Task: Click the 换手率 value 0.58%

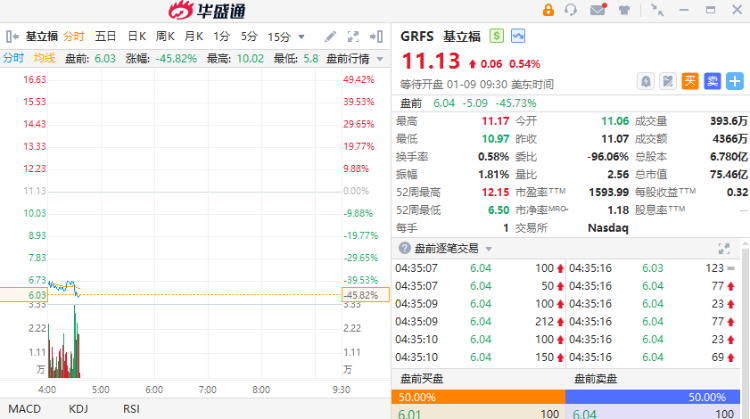Action: click(x=493, y=157)
